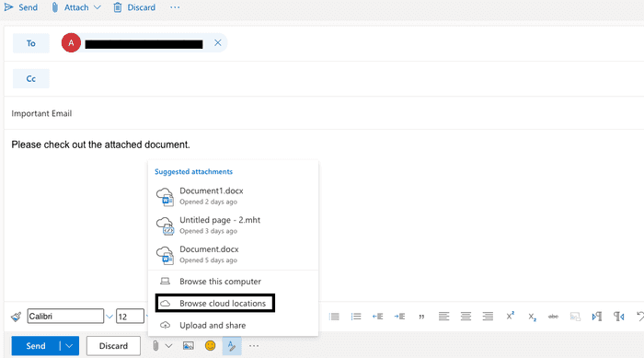Open the Send options dropdown arrow

[x=69, y=346]
